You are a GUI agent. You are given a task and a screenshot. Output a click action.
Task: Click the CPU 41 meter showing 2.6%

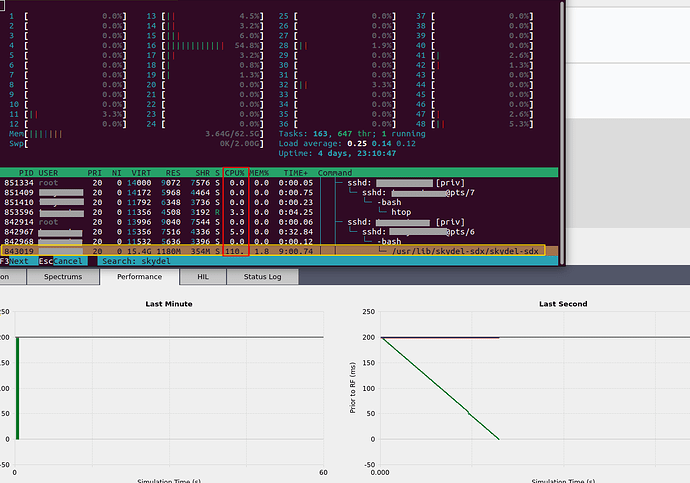(474, 55)
